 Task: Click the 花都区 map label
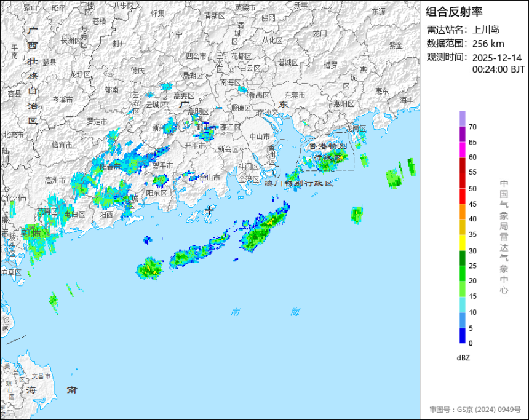241,57
